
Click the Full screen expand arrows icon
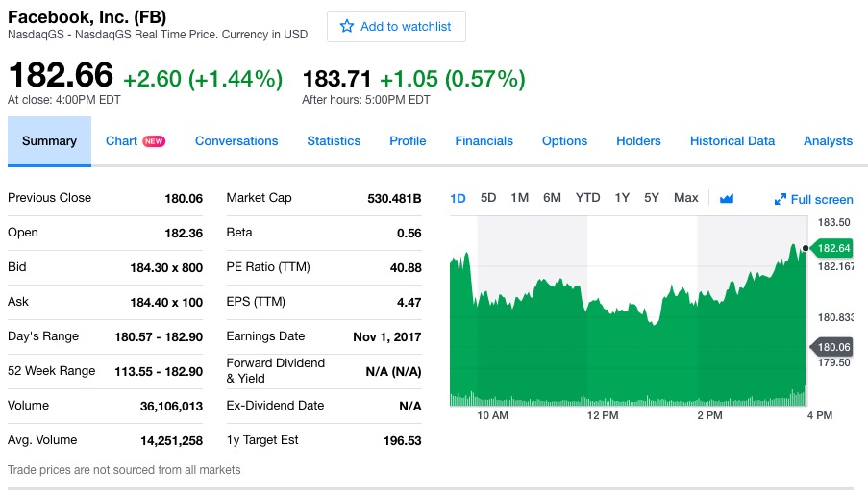(781, 200)
